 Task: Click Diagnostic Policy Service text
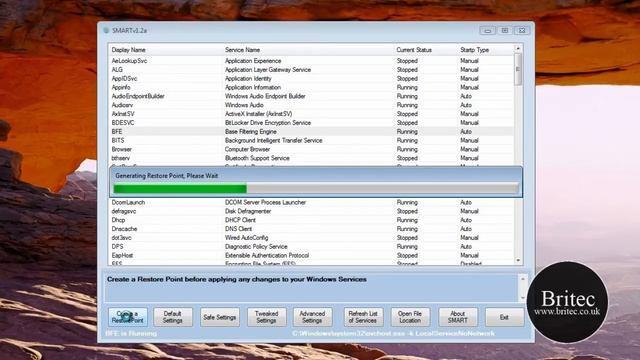click(x=256, y=247)
